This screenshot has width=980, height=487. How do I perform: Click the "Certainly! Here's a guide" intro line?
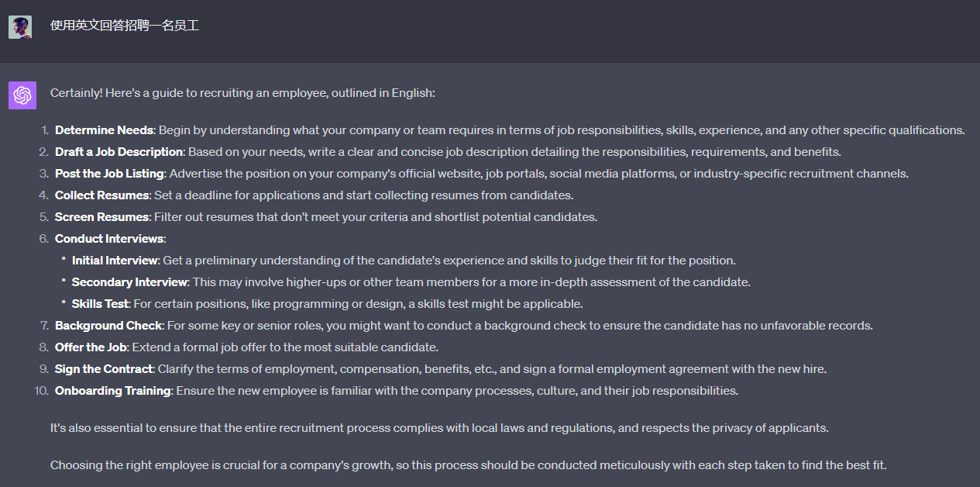[x=242, y=93]
